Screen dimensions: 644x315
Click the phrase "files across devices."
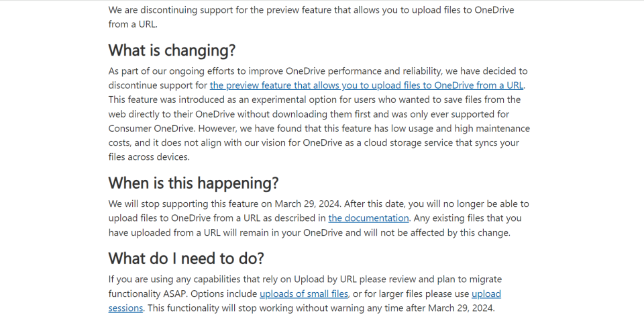(x=149, y=157)
